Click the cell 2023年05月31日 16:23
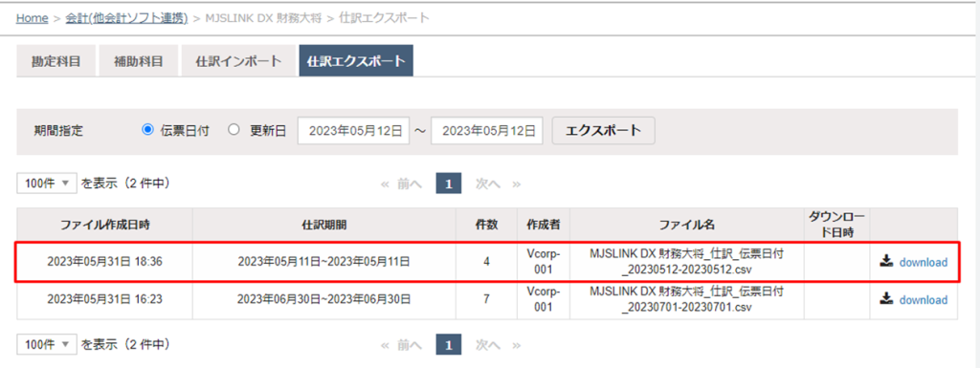The width and height of the screenshot is (980, 368). click(x=105, y=300)
